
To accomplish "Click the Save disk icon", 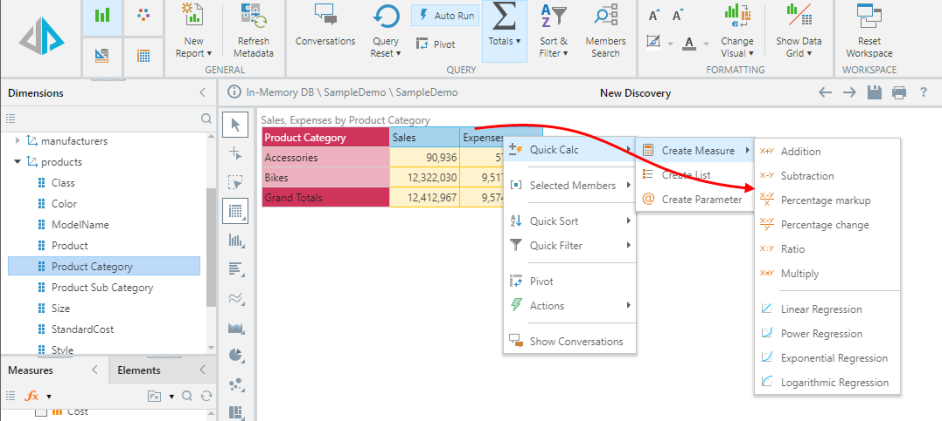I will click(874, 92).
